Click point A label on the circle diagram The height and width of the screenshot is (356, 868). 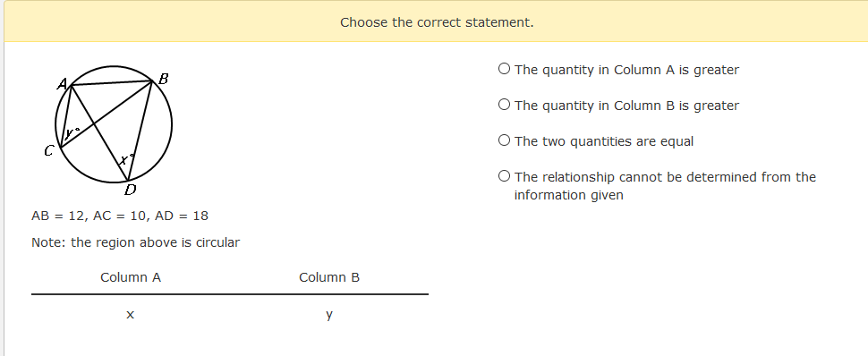tap(63, 84)
